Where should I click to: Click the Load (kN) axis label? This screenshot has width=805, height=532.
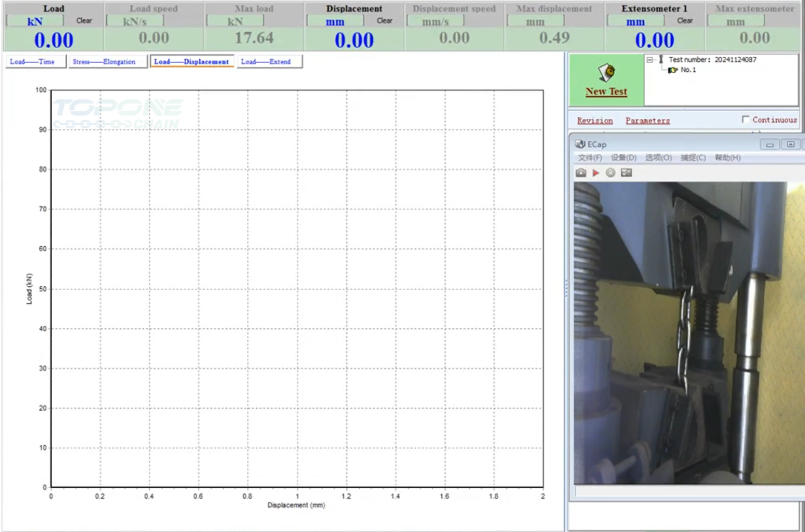(x=29, y=289)
